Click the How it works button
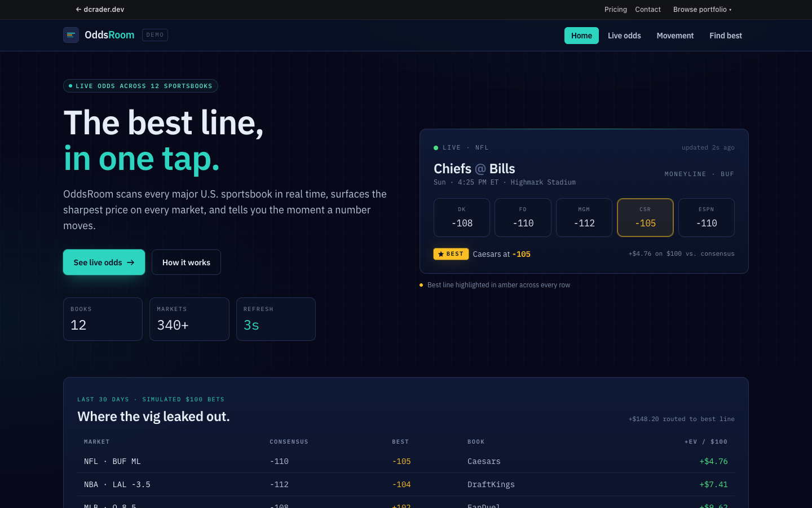This screenshot has width=812, height=508. 186,262
